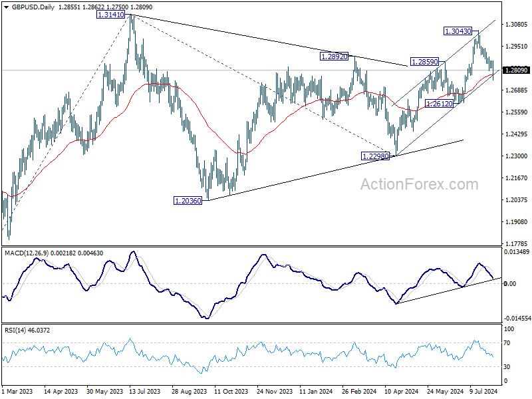Click the 1.29510 price axis value
This screenshot has width=532, height=399.
(x=516, y=46)
